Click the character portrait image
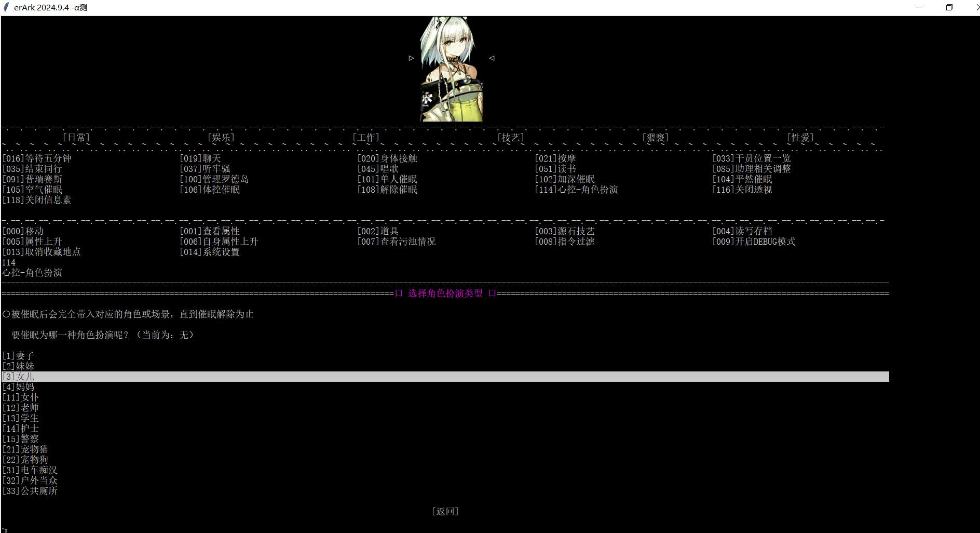 point(452,69)
